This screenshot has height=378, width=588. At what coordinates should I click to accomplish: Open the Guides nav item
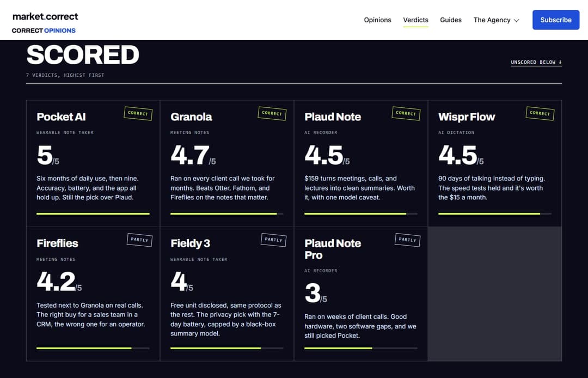450,20
